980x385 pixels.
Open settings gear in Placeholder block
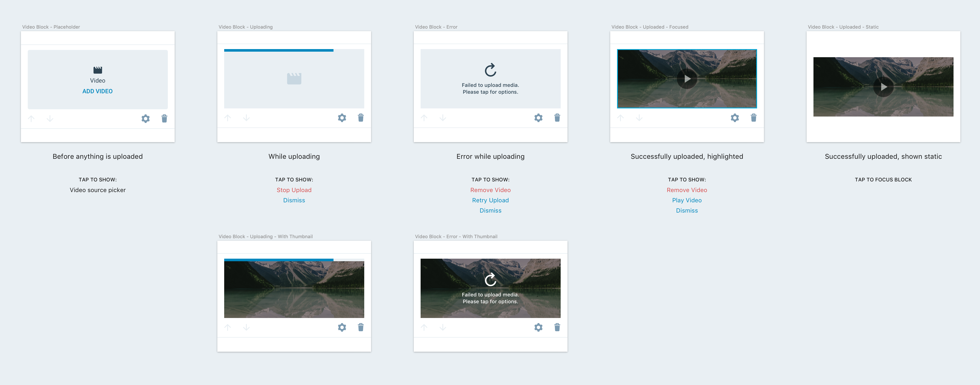145,119
